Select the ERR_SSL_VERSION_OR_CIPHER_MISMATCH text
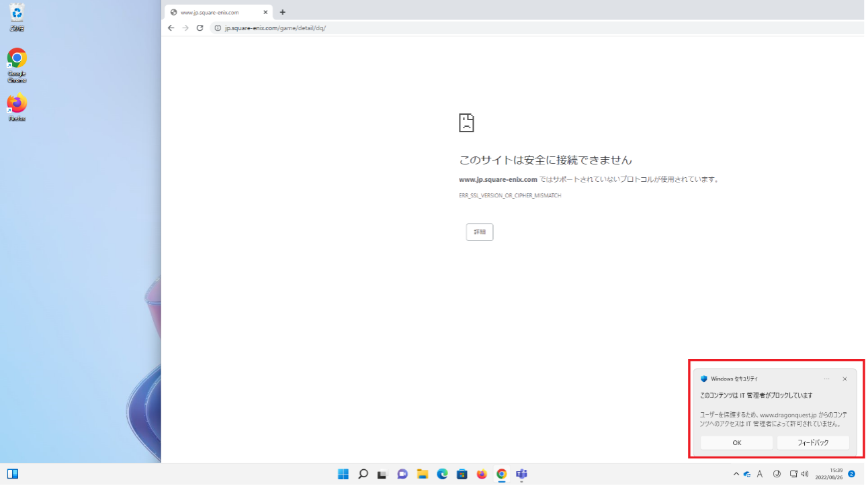The image size is (868, 488). coord(510,196)
